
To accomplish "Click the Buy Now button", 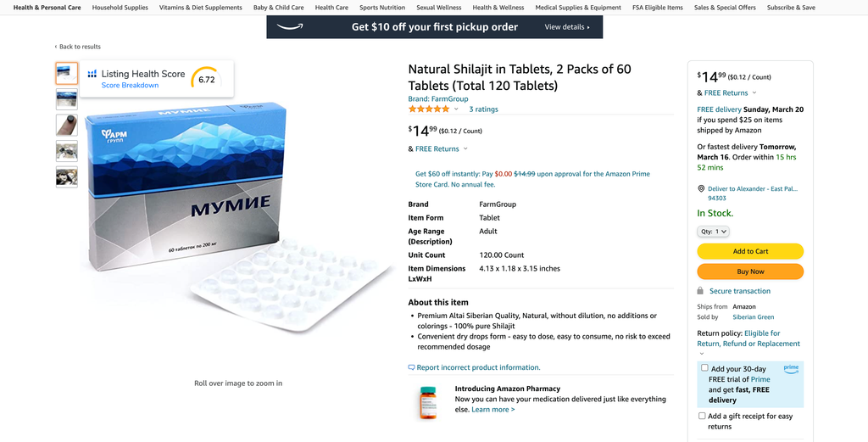I will (x=750, y=271).
